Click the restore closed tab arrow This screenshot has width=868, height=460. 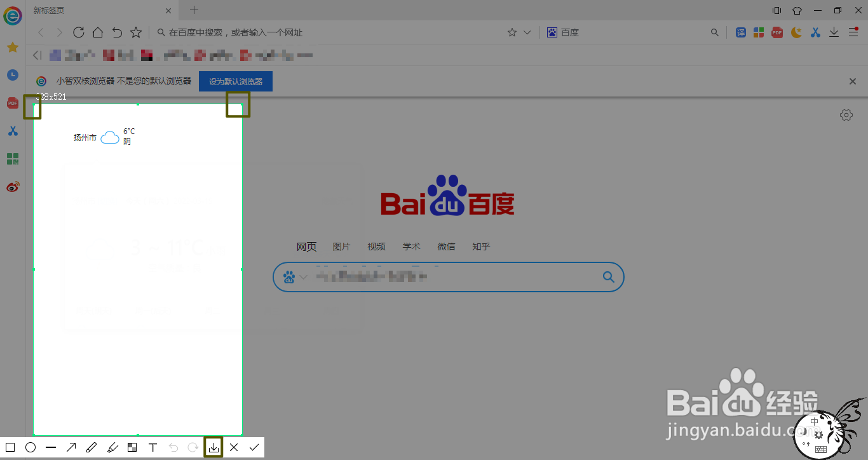pos(117,32)
